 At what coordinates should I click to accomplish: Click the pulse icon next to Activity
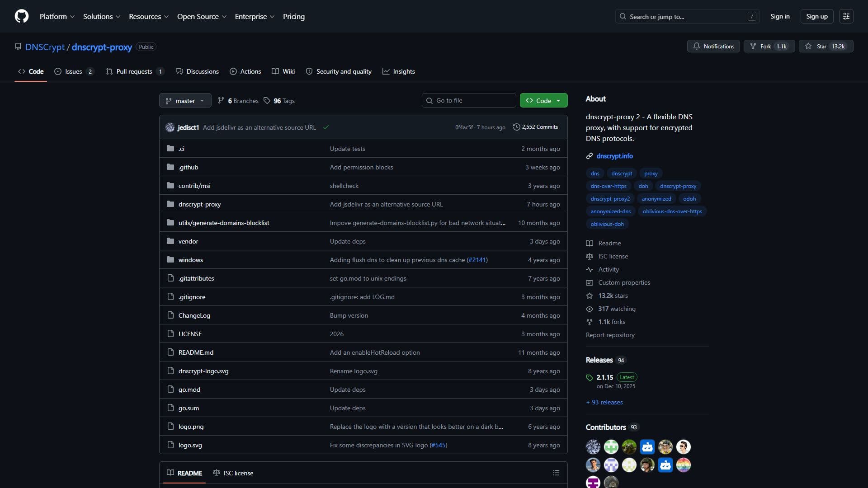coord(590,269)
